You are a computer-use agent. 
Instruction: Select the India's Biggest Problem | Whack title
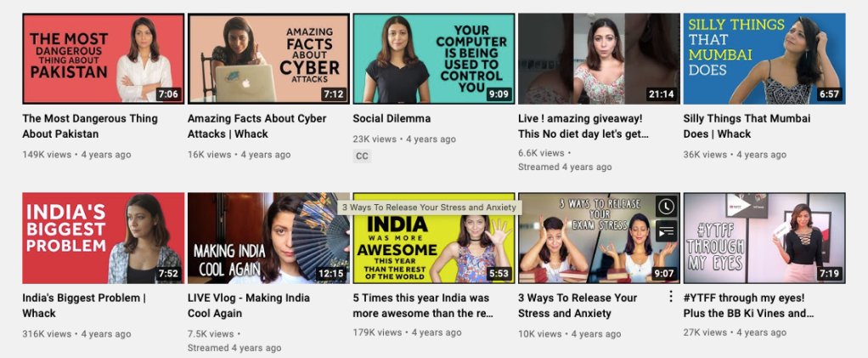(x=84, y=305)
